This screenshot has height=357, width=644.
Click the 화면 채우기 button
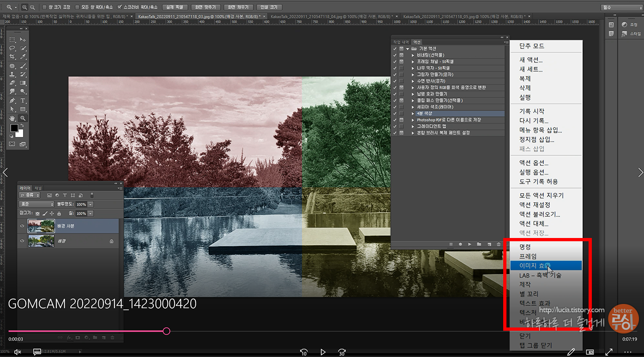click(238, 7)
